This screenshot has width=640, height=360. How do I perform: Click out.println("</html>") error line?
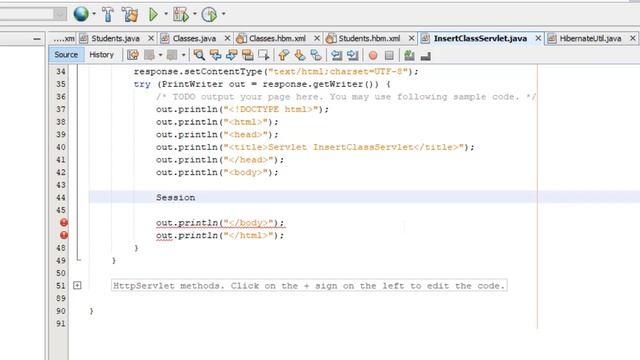(220, 236)
